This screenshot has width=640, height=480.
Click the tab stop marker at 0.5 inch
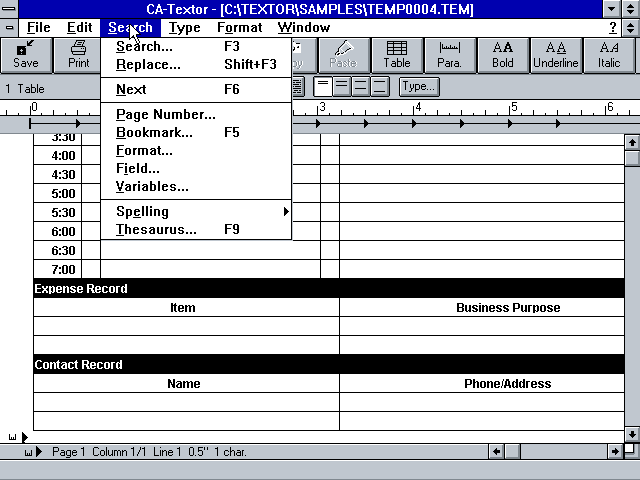[78, 123]
